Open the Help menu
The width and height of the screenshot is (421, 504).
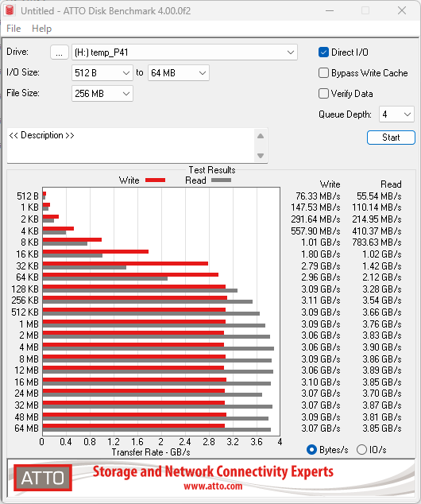click(42, 29)
